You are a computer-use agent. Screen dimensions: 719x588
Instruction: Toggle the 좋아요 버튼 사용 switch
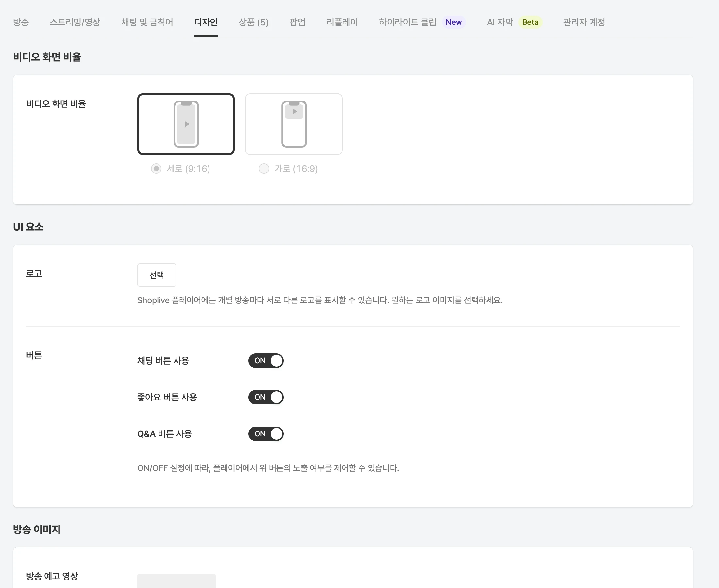[x=266, y=397]
